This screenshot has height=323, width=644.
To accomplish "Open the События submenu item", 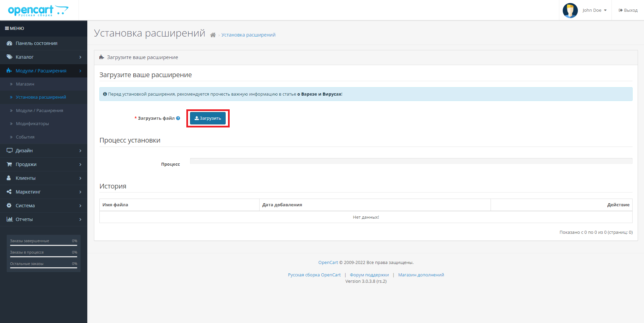I will pyautogui.click(x=44, y=137).
